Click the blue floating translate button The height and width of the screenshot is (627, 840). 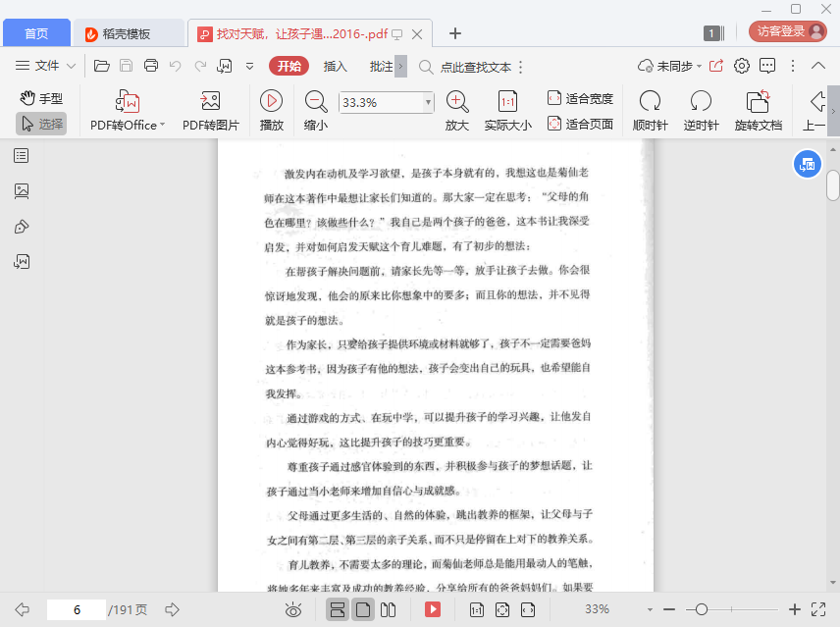808,165
